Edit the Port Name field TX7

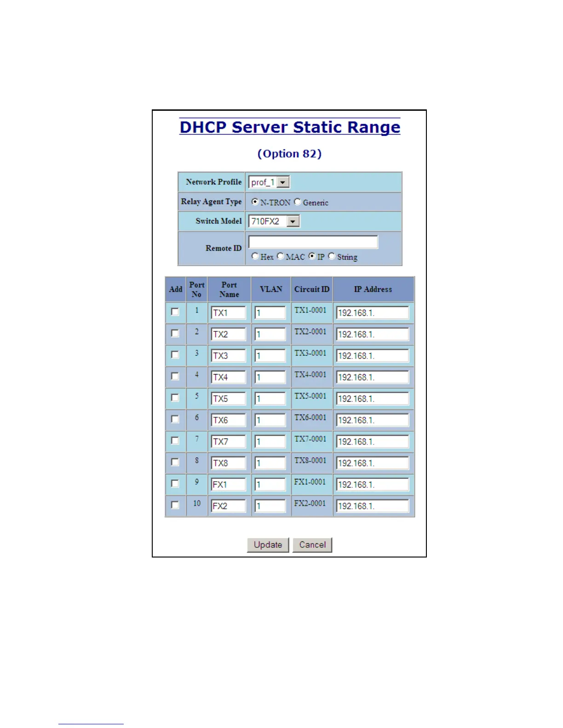click(x=229, y=442)
